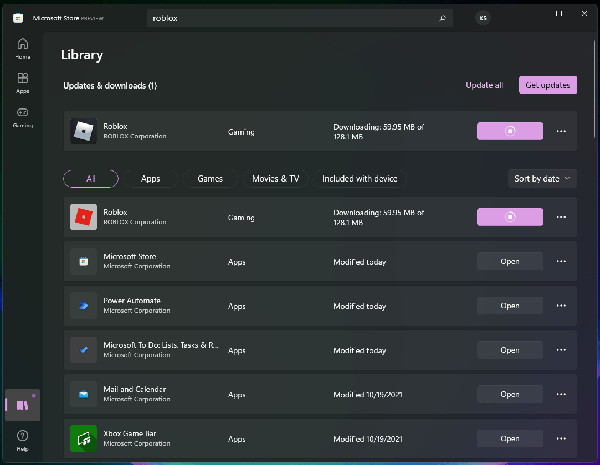Click Roblox icon in Updates & downloads
This screenshot has width=600, height=465.
(x=83, y=131)
